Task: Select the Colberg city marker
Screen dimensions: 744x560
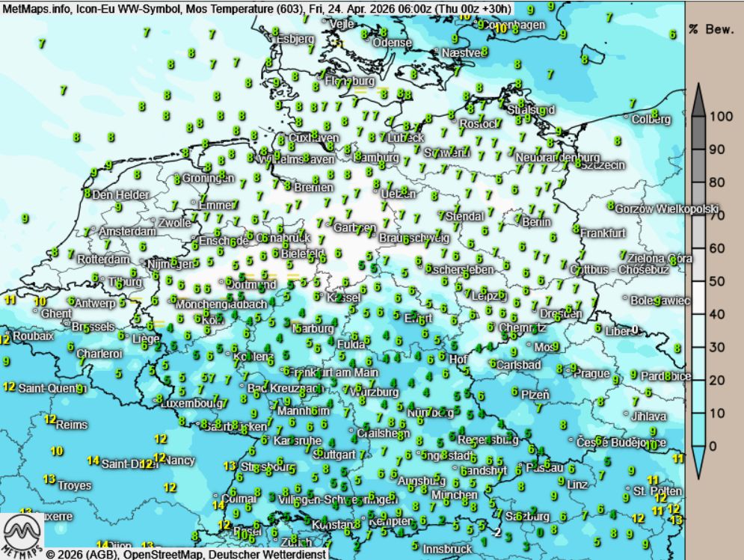Action: pyautogui.click(x=627, y=117)
